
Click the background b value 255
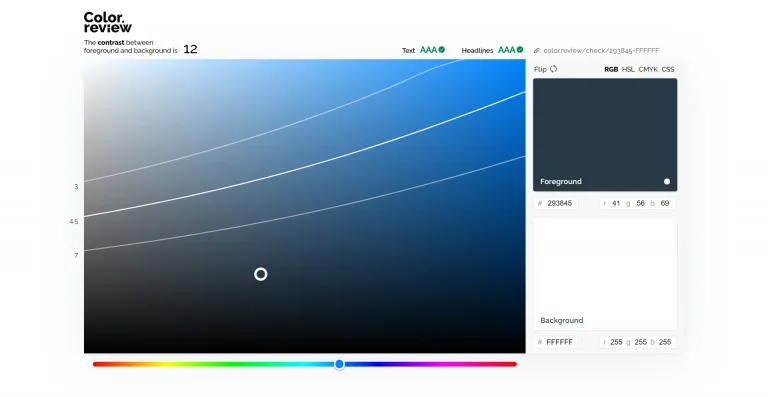665,342
